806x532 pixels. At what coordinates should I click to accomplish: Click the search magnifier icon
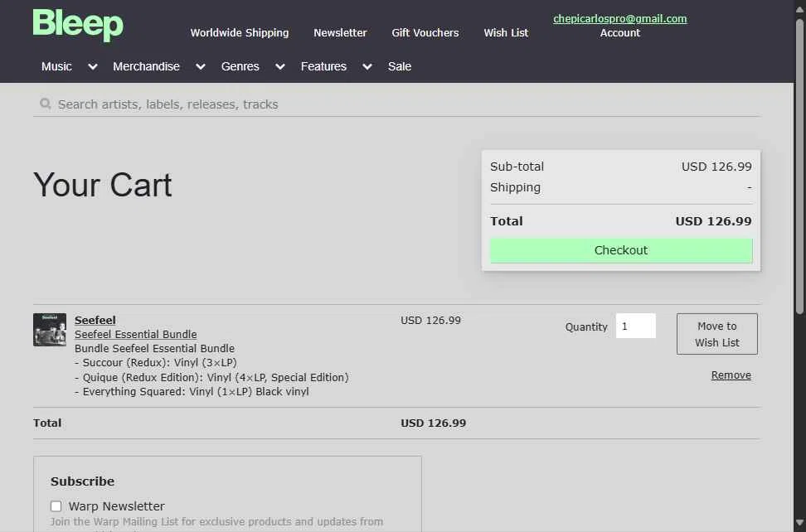pos(46,104)
